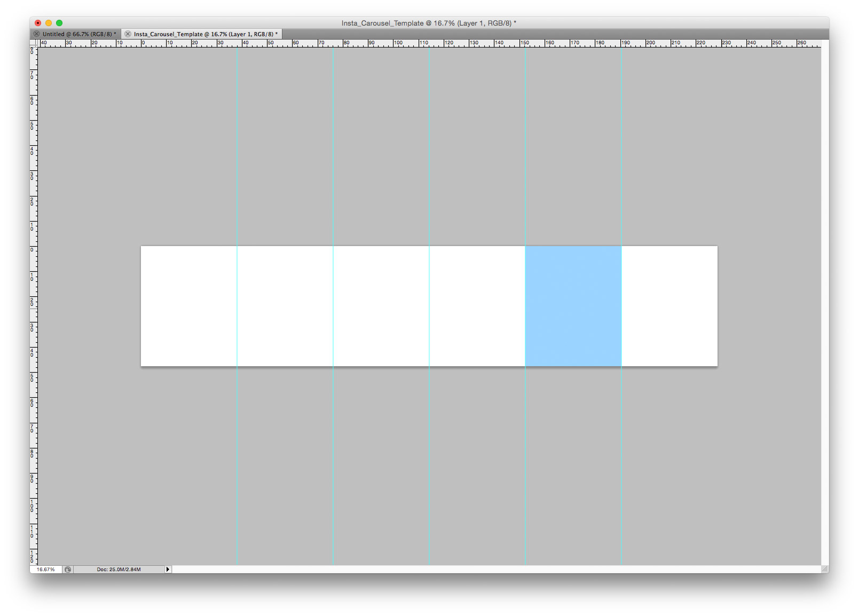Click the round status bar icon beside the zoom field
This screenshot has width=859, height=616.
click(x=68, y=570)
